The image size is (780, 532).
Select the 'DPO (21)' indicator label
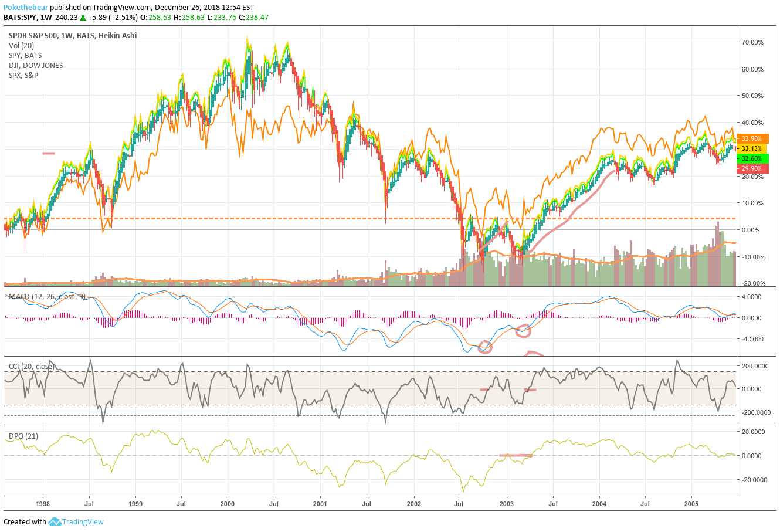(23, 436)
